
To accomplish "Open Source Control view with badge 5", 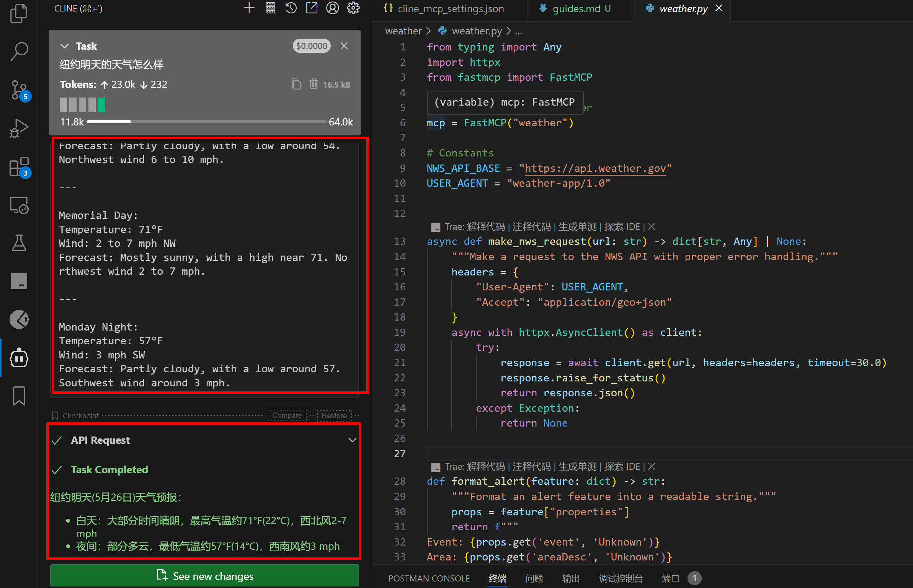I will [x=19, y=90].
